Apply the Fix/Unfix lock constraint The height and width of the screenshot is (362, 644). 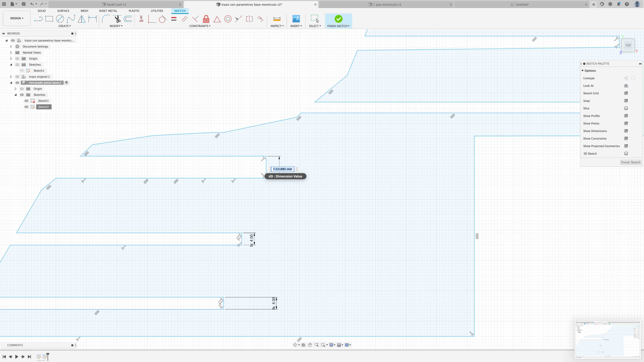[x=206, y=19]
